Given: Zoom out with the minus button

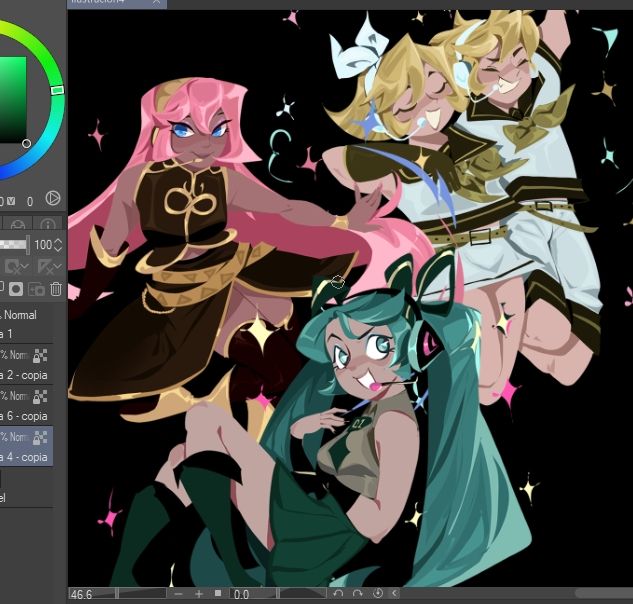Looking at the screenshot, I should [x=178, y=594].
